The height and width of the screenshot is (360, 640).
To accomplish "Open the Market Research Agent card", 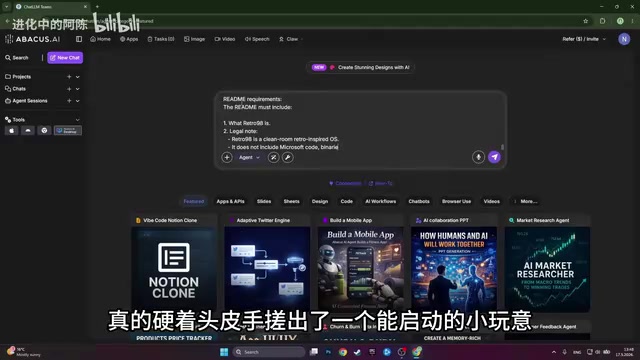I will click(547, 263).
